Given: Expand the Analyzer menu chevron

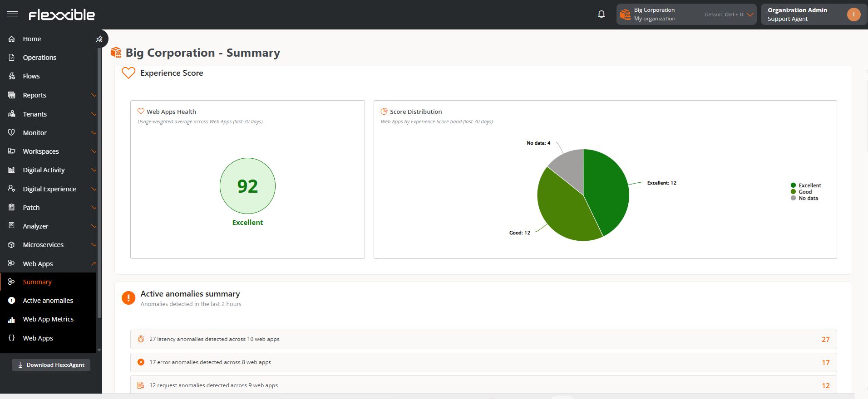Looking at the screenshot, I should click(x=94, y=226).
